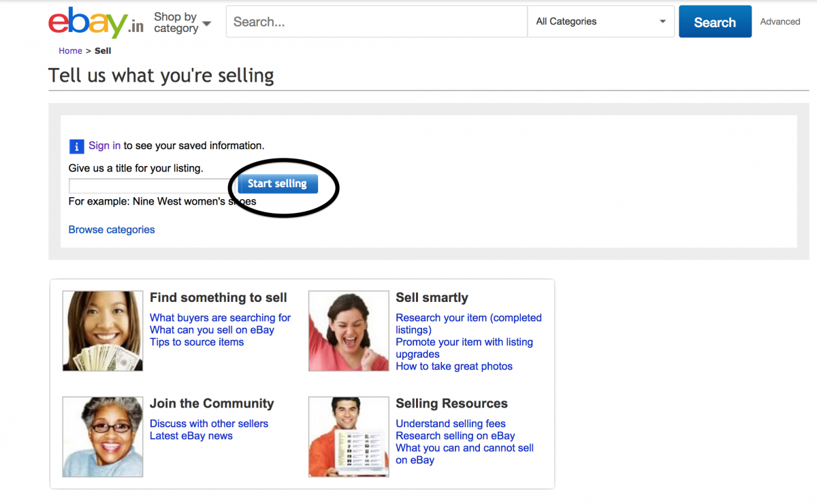The height and width of the screenshot is (504, 817).
Task: Click the blue Search button
Action: point(715,22)
